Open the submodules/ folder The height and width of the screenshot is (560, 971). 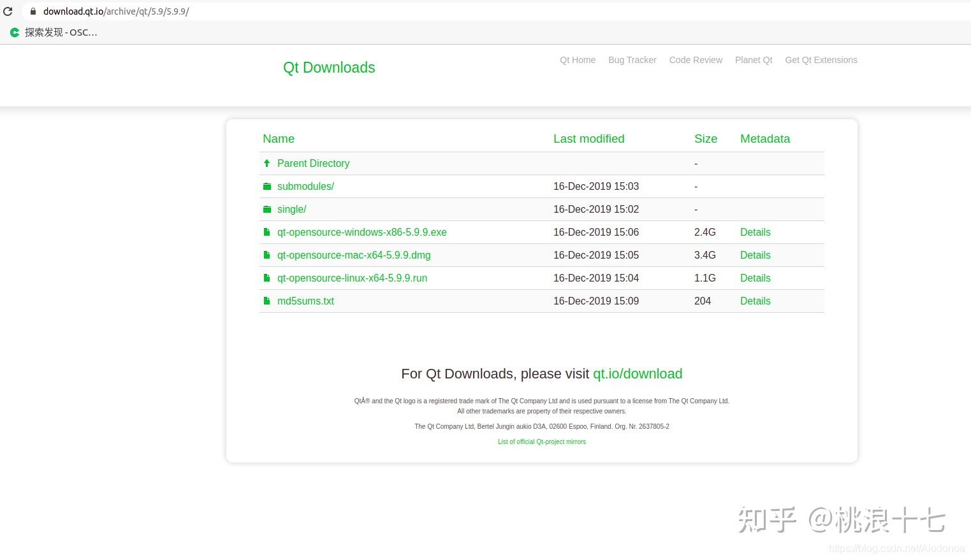tap(305, 186)
